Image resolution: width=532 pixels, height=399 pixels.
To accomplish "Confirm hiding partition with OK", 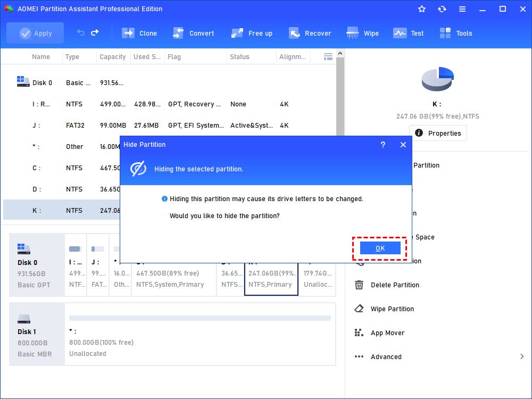I will pyautogui.click(x=380, y=248).
